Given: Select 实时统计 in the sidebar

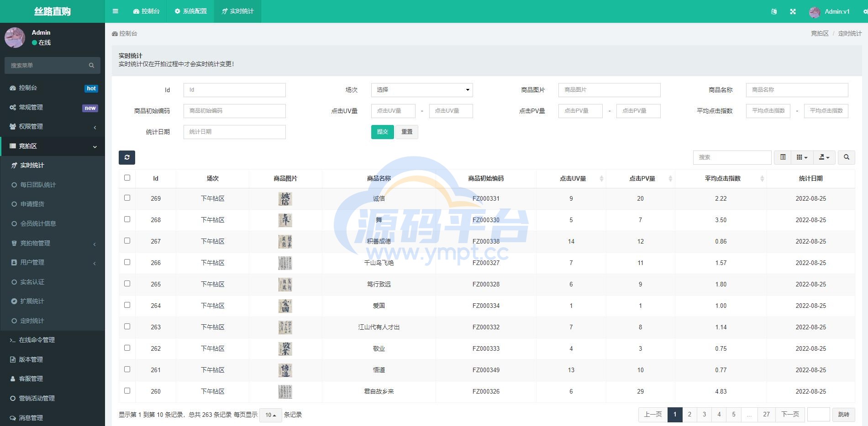Looking at the screenshot, I should coord(53,166).
